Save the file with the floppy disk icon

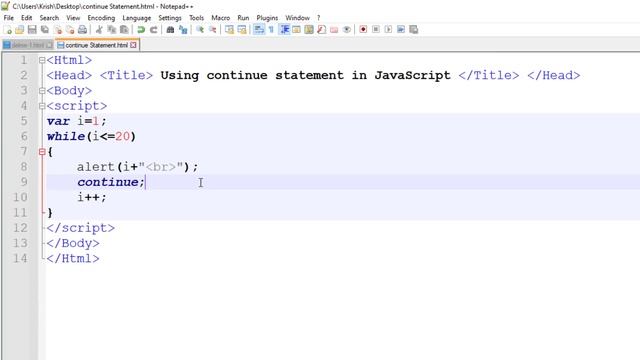point(32,30)
